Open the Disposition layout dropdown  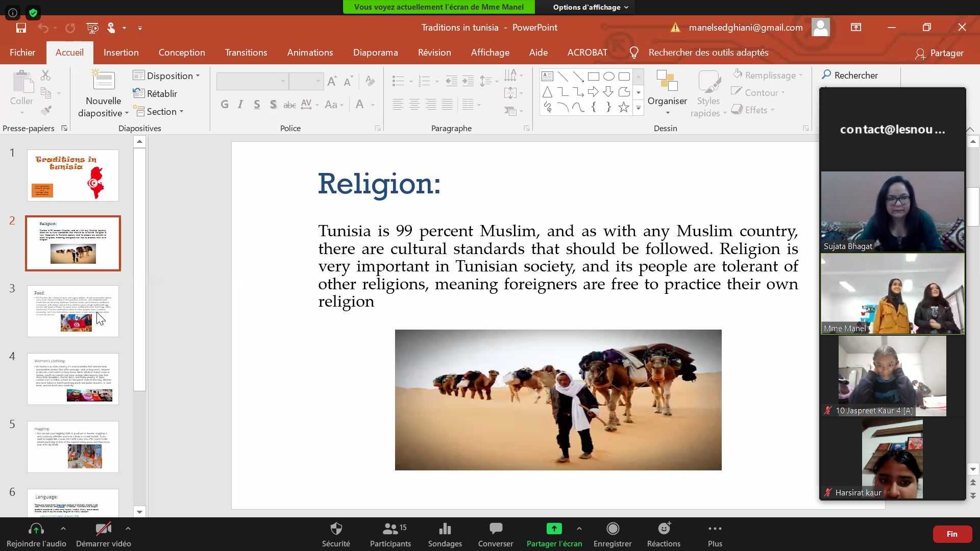point(166,76)
